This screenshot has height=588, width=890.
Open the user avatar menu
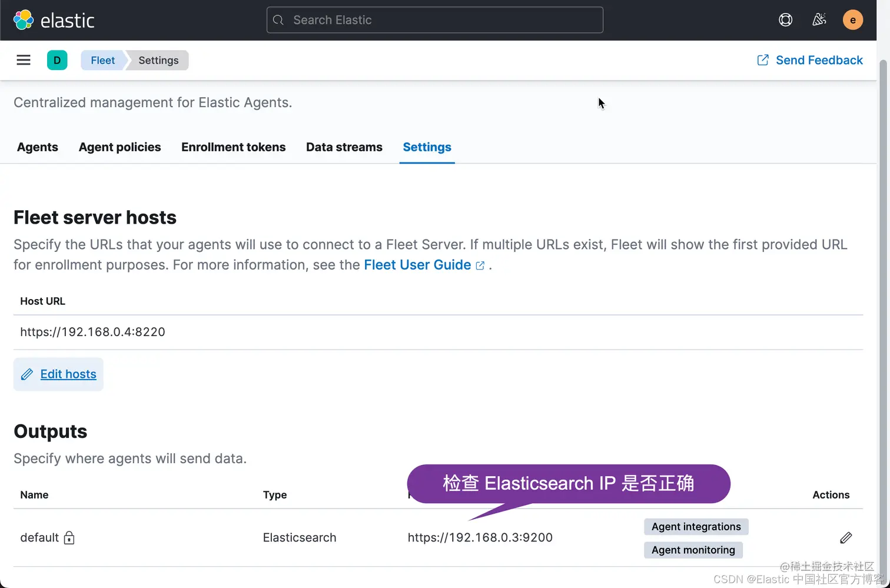tap(852, 20)
